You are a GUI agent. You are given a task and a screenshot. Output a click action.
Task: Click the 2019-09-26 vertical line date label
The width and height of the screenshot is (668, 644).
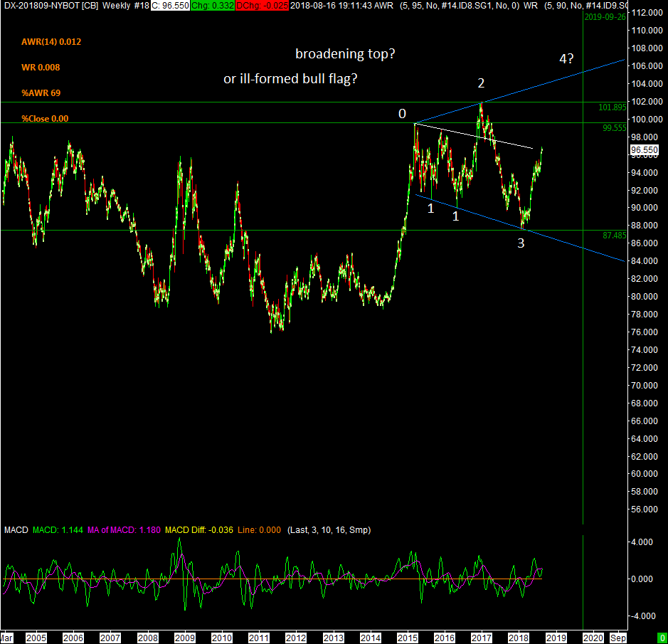(605, 17)
